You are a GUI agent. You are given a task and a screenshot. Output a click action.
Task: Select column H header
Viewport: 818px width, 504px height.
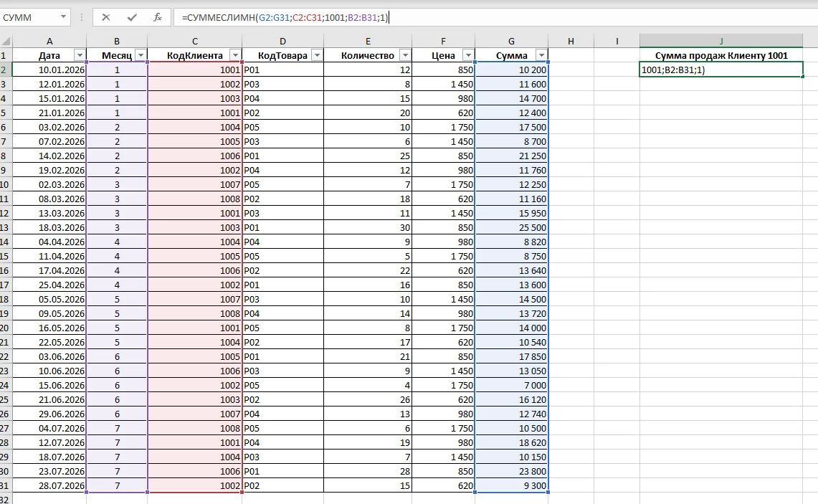[571, 41]
